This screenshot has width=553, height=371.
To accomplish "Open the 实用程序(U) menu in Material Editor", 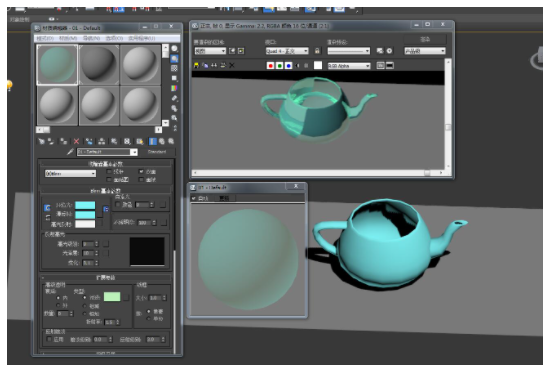I will pos(141,38).
